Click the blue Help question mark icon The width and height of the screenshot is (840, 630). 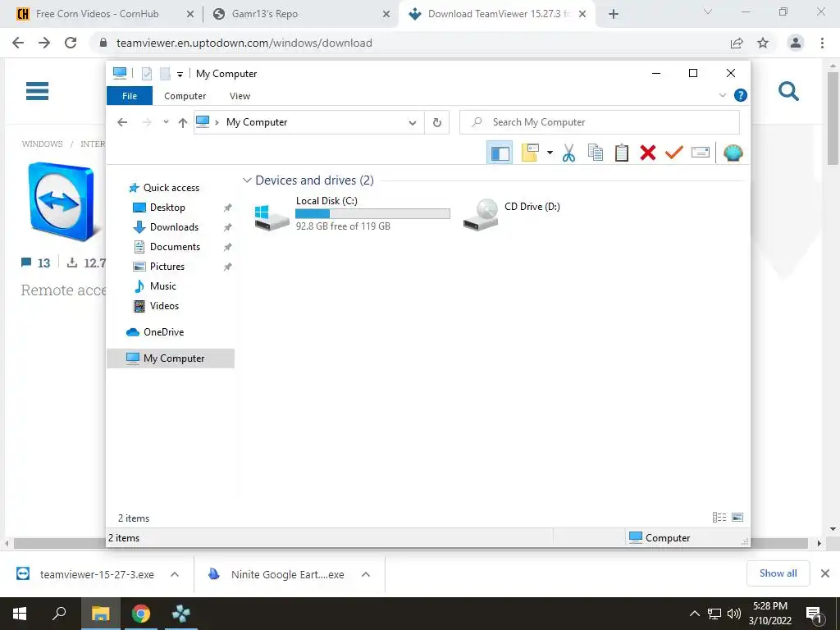(x=741, y=95)
